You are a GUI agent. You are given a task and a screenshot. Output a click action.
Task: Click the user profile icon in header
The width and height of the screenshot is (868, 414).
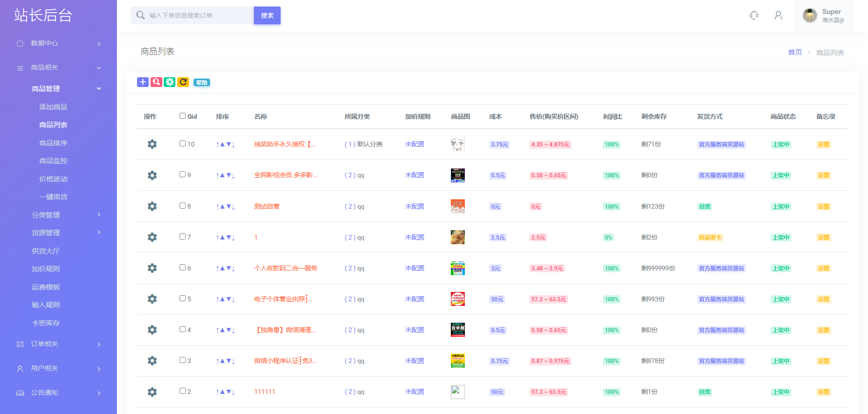click(778, 15)
